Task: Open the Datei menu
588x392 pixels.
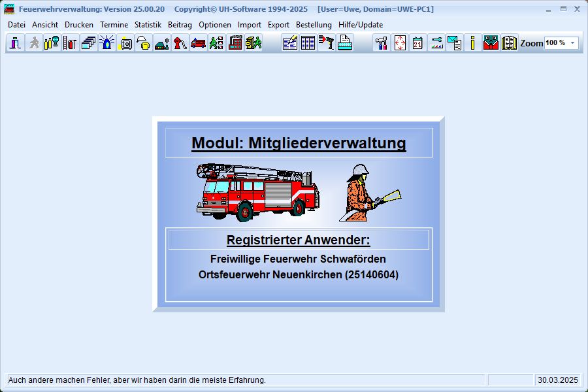Action: [16, 25]
